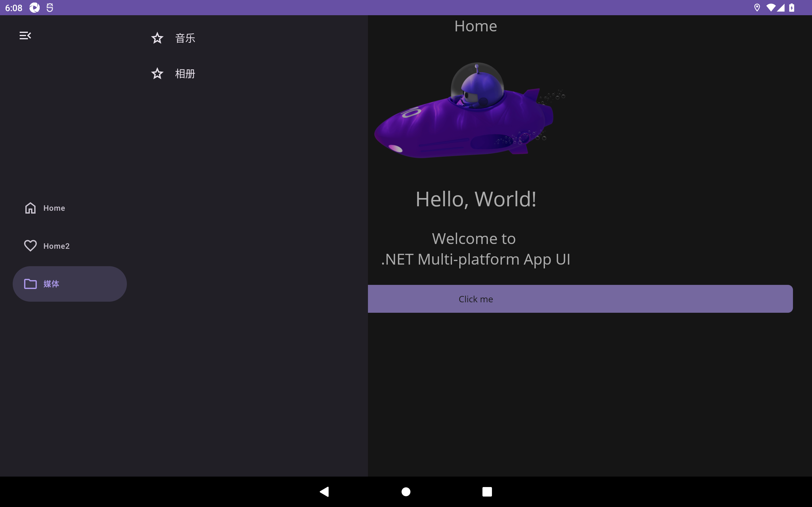The image size is (812, 507).
Task: Tap the Android back triangle
Action: point(324,491)
